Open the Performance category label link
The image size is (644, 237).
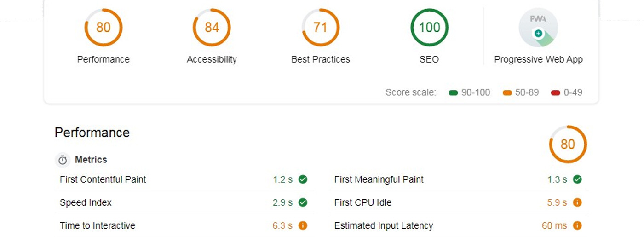click(103, 59)
